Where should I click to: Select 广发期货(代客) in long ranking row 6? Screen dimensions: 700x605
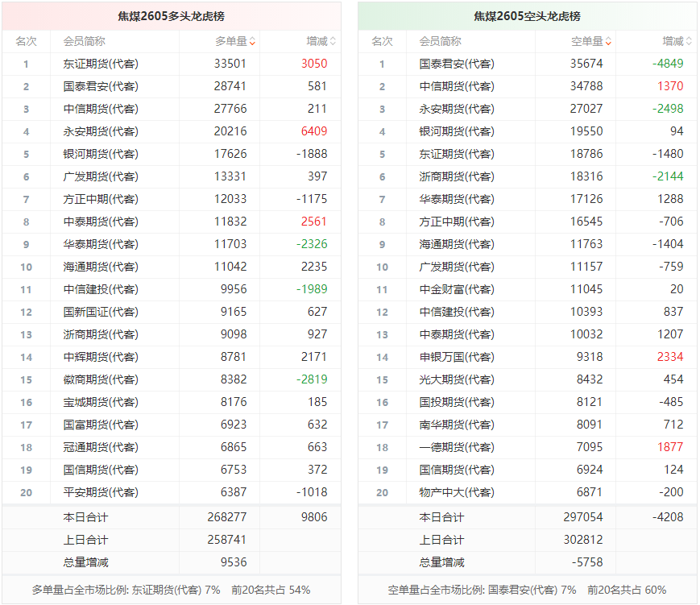(x=101, y=176)
